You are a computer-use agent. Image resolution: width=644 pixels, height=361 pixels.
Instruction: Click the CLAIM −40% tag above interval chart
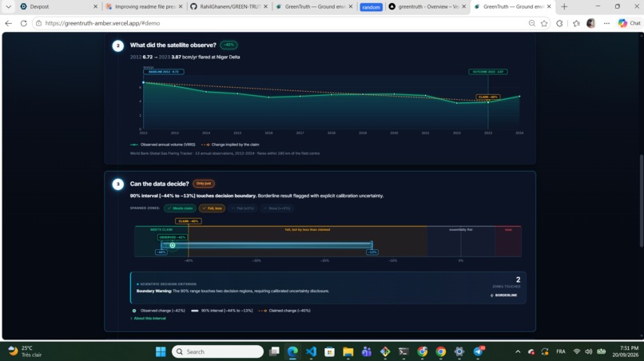188,221
